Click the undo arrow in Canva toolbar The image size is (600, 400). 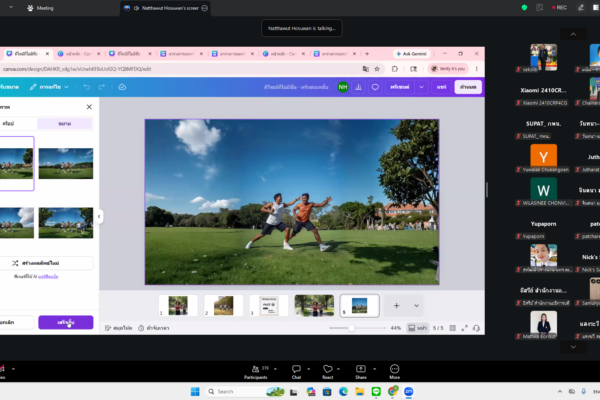pyautogui.click(x=87, y=87)
